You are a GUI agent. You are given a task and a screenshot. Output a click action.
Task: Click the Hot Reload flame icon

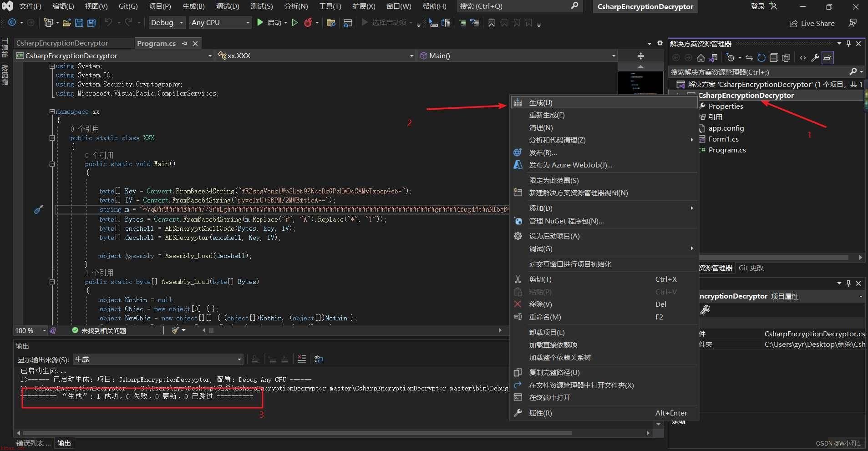[308, 23]
